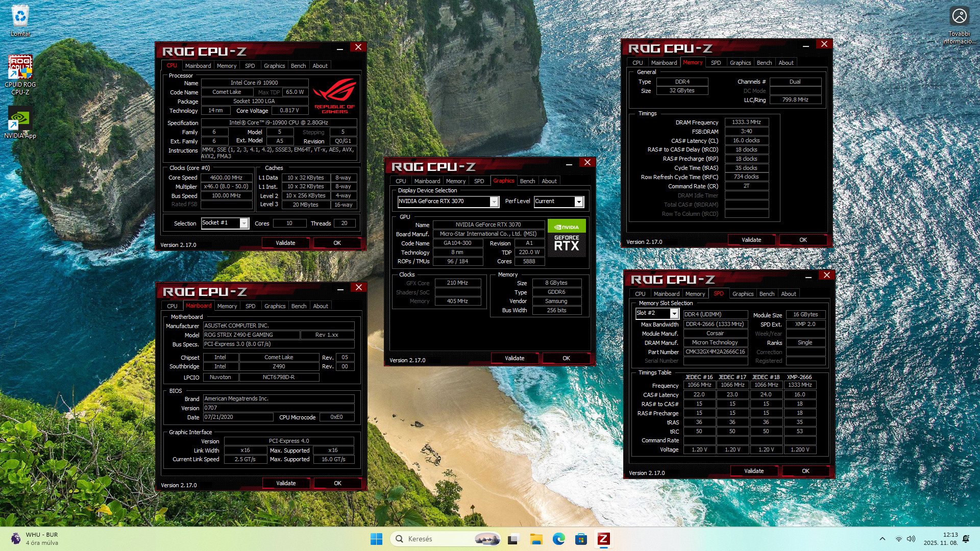Click the Keresés taskbar search field
The image size is (980, 551).
439,539
